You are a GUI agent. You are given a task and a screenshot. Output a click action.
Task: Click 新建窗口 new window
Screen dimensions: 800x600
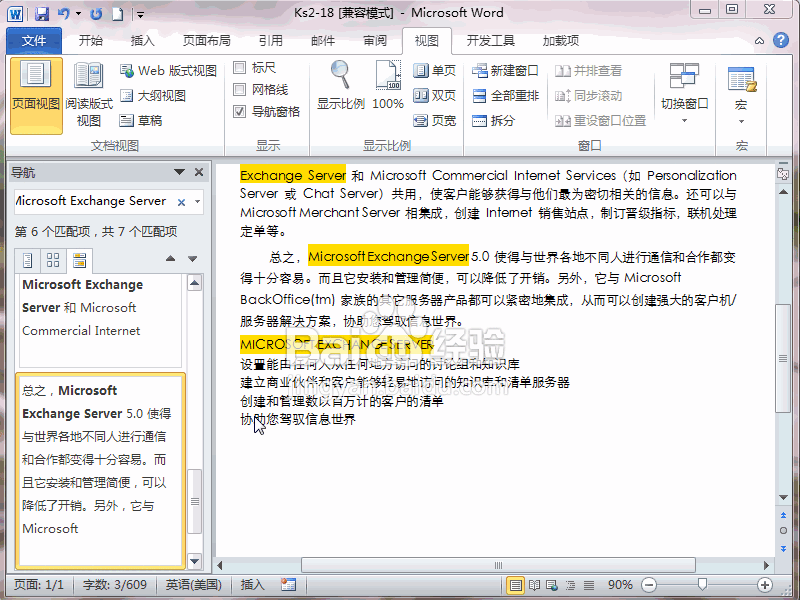(505, 70)
